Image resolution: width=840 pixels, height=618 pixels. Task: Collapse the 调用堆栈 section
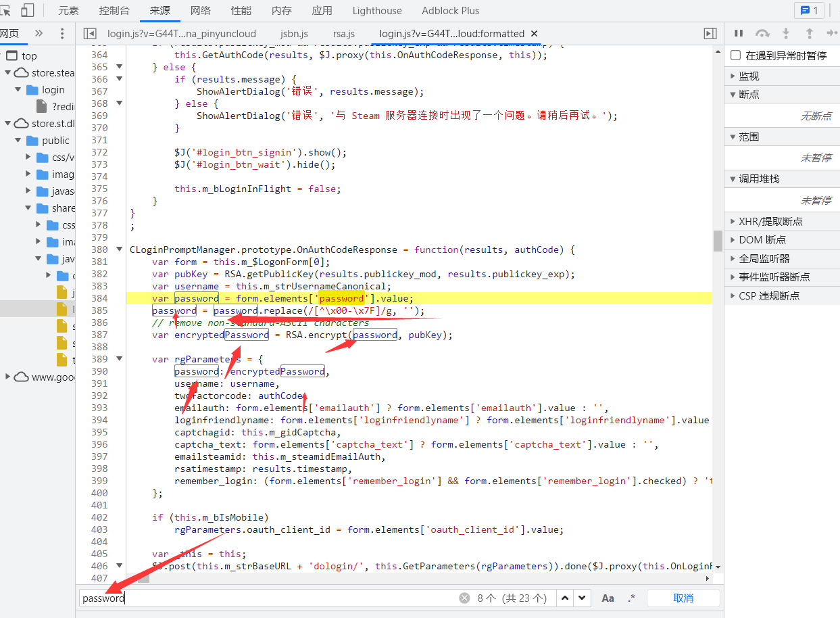(758, 179)
